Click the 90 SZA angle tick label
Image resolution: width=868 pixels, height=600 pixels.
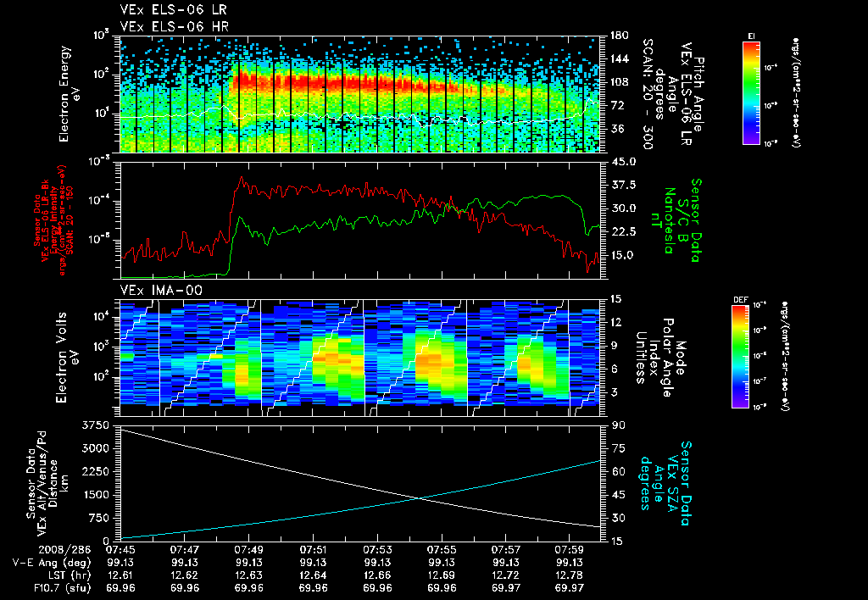(616, 425)
